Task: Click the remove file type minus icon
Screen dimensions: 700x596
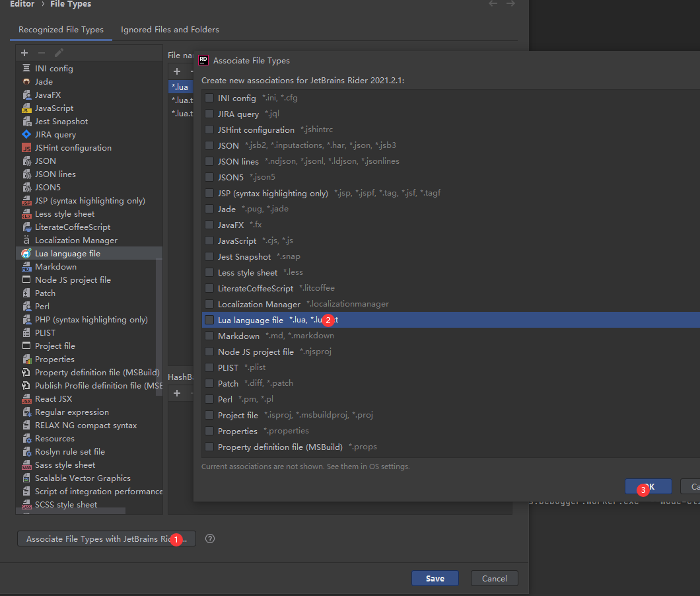Action: coord(42,53)
